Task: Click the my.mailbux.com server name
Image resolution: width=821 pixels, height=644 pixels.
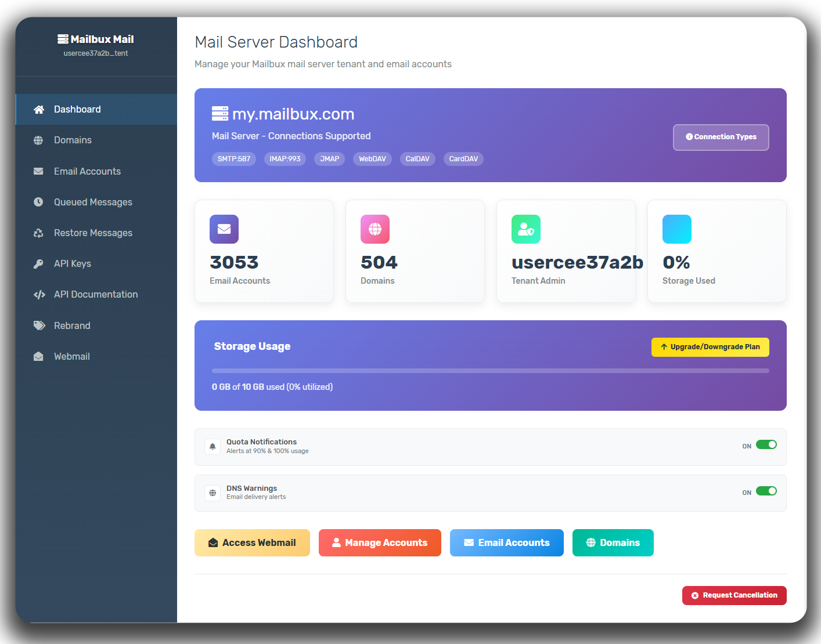Action: pos(293,114)
